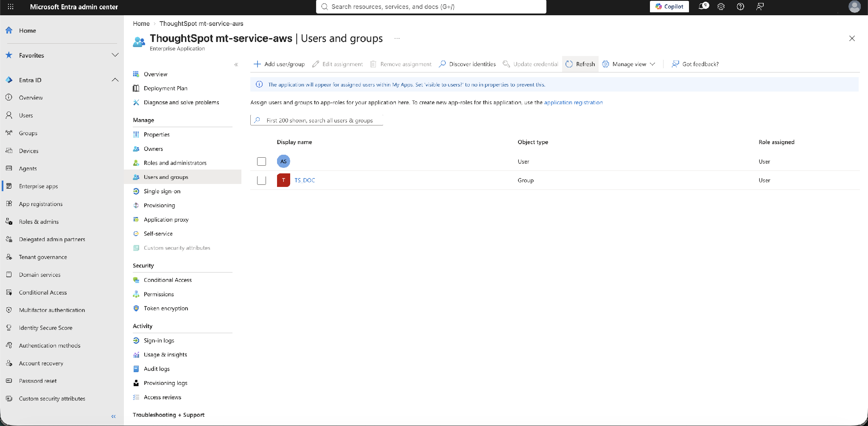Open the Manage view dropdown
Screen dimensions: 868x426
(x=629, y=64)
